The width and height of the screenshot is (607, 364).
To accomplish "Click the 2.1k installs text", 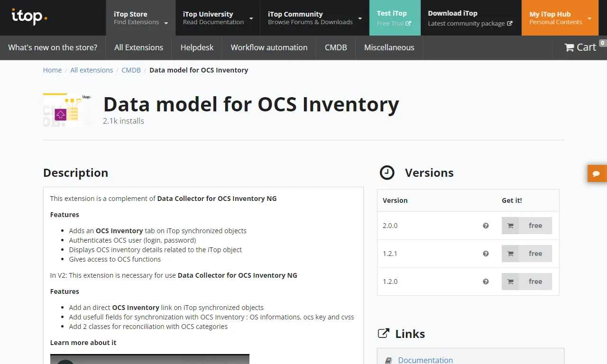I will click(124, 121).
